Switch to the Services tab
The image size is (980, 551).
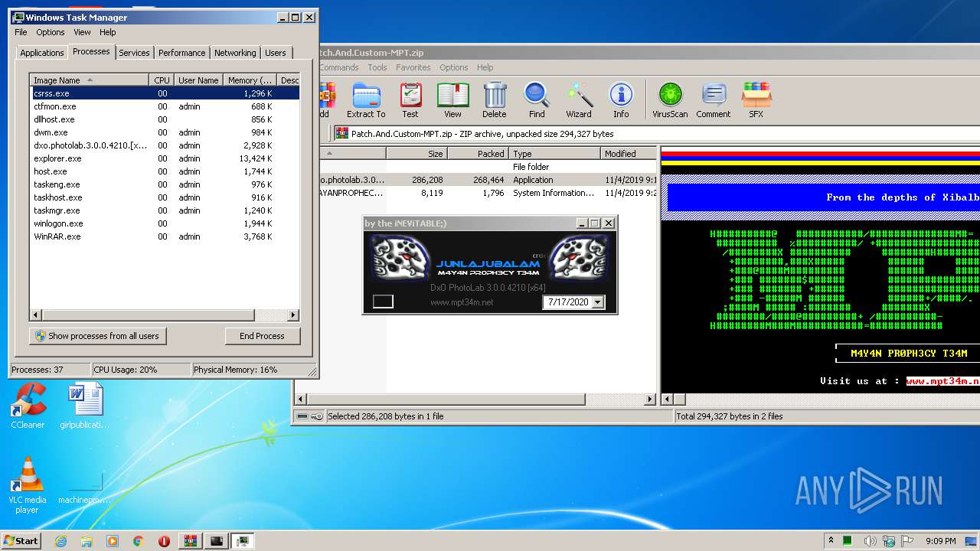(x=134, y=53)
